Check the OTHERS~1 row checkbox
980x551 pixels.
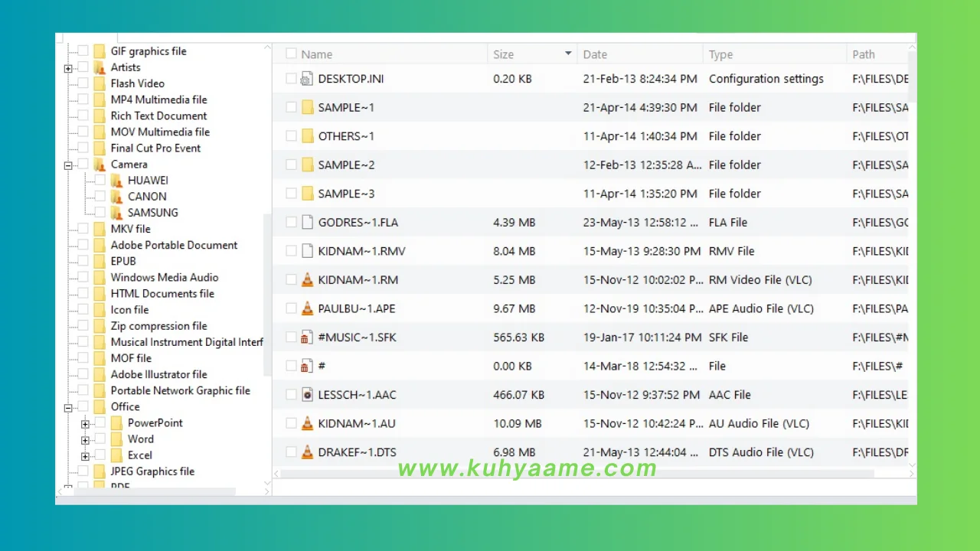291,136
